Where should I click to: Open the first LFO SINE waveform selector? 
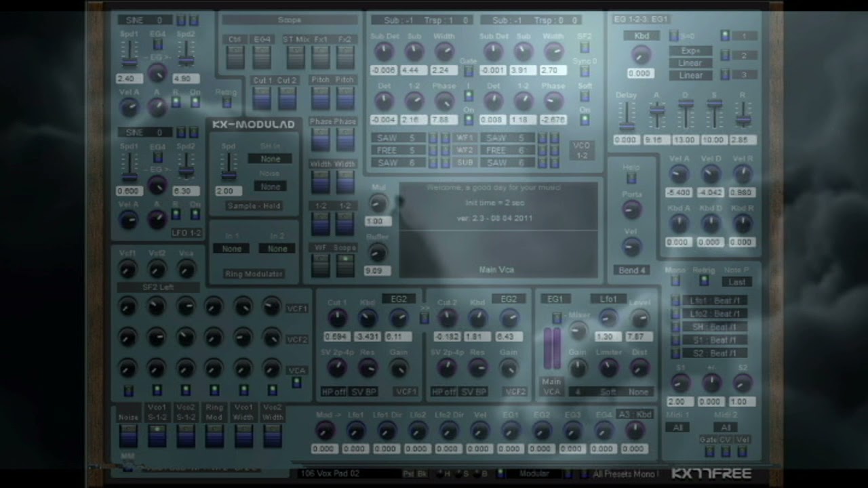point(144,20)
